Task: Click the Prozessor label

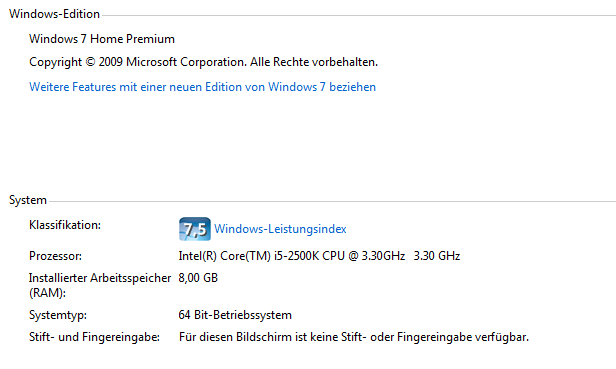Action: coord(55,256)
